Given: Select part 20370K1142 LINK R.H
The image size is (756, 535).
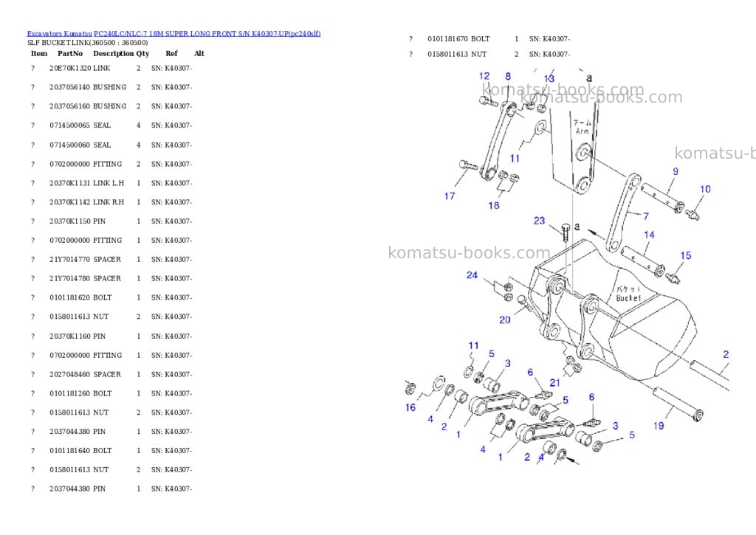Looking at the screenshot, I should click(87, 202).
